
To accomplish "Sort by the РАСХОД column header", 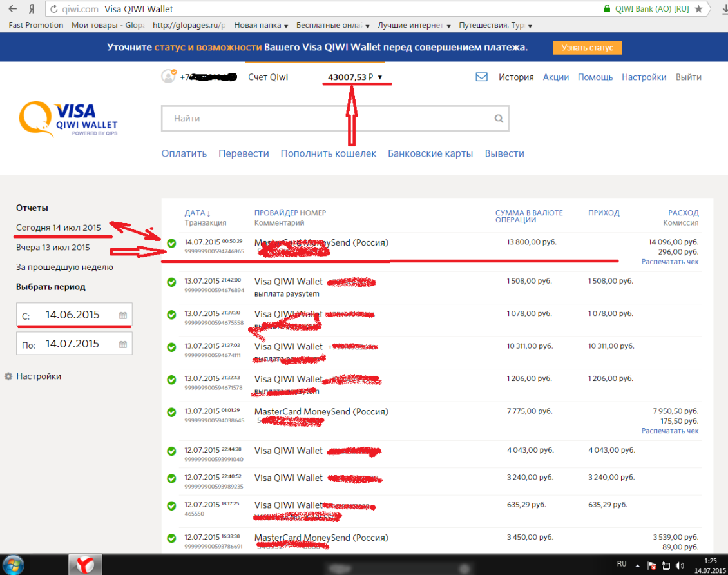I will click(x=683, y=213).
